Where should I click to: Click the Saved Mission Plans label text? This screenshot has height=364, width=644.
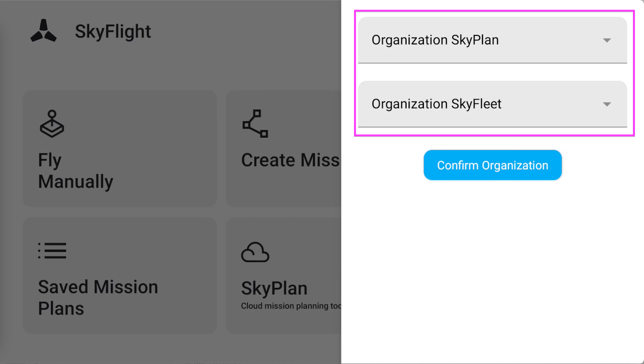click(x=98, y=298)
